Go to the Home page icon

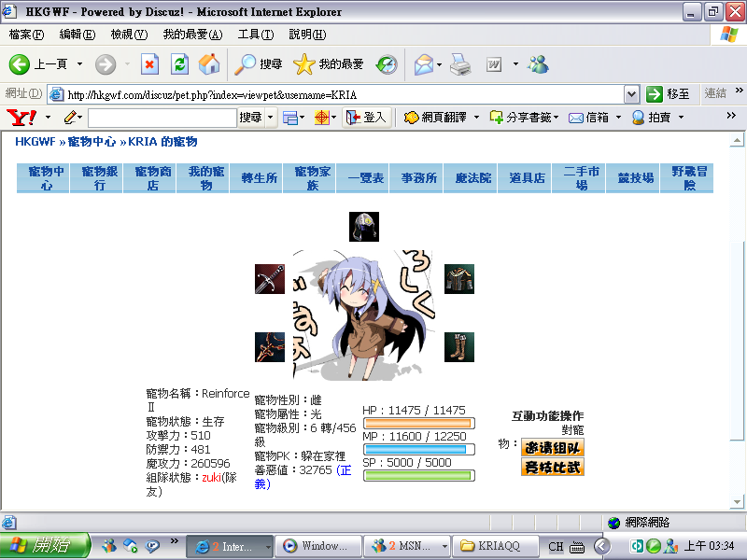coord(209,64)
